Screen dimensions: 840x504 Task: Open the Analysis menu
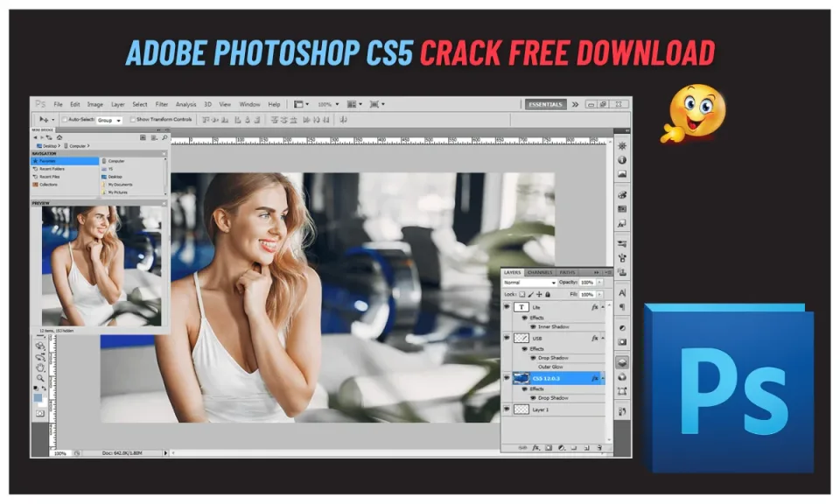tap(185, 104)
